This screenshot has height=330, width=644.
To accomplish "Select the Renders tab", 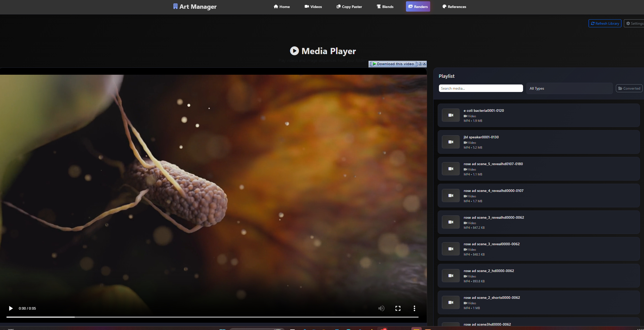I will click(418, 6).
